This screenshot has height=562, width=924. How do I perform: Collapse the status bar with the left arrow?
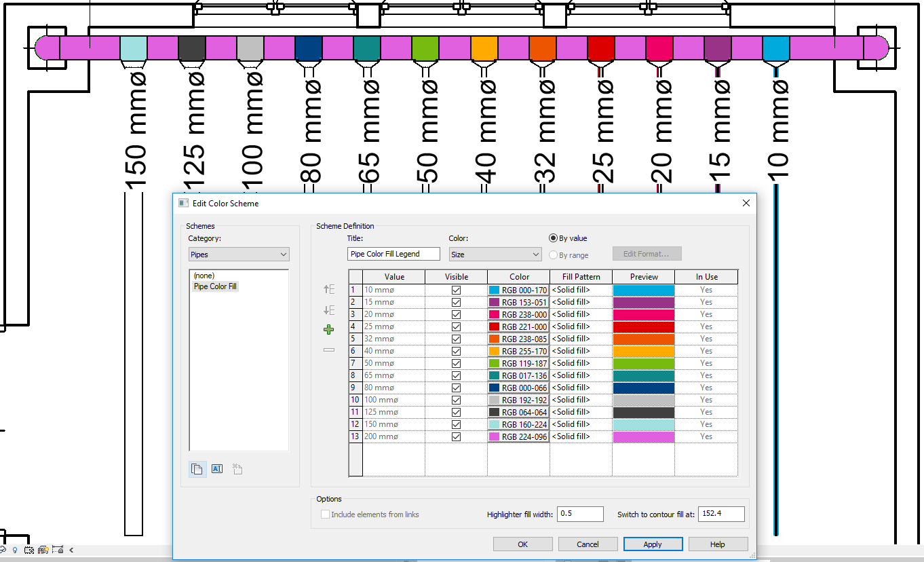pyautogui.click(x=71, y=550)
